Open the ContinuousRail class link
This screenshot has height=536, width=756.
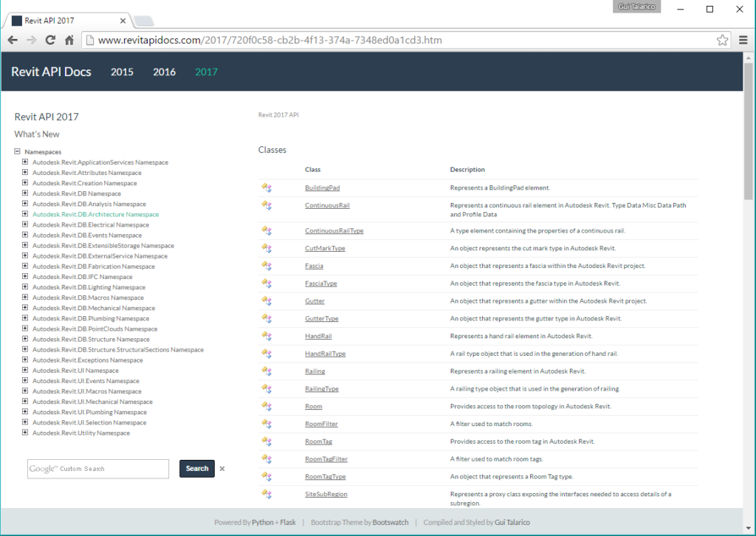(x=327, y=205)
